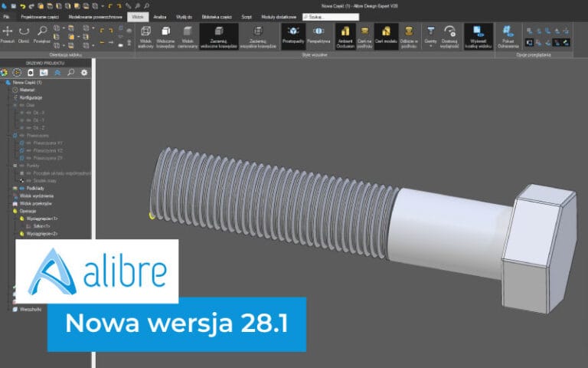
Task: Select the Przesuń (pan) tool
Action: tap(7, 34)
